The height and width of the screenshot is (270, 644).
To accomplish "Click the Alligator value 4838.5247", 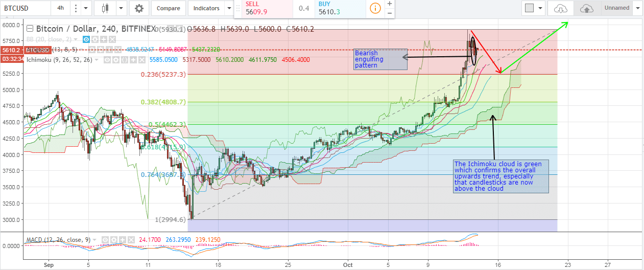I will tap(140, 50).
